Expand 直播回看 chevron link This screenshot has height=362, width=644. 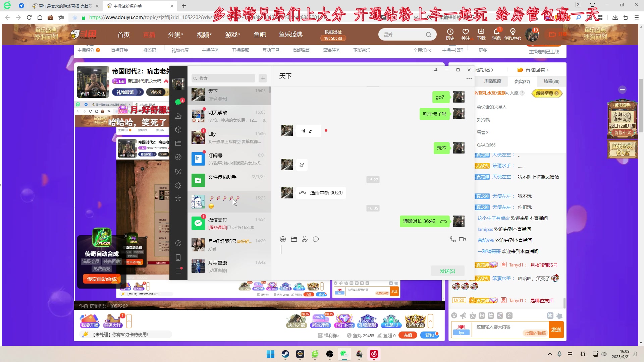[533, 70]
